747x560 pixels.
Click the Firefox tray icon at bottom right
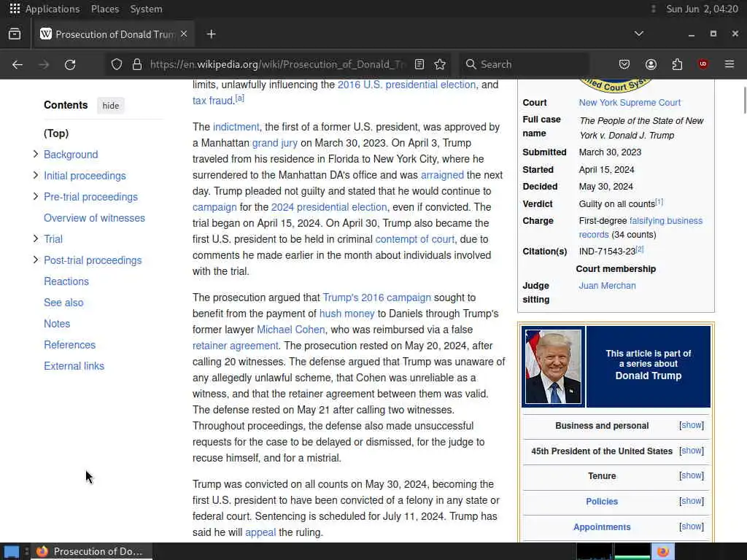pos(662,551)
